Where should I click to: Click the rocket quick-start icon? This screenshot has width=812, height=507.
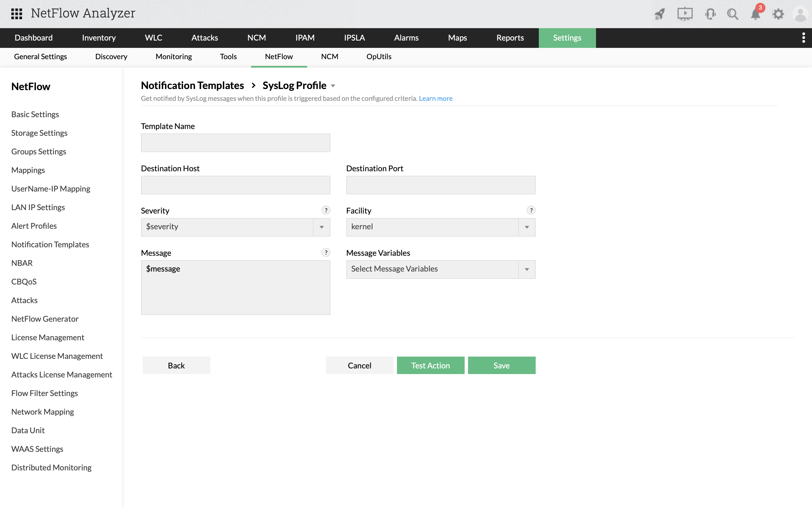(x=659, y=14)
